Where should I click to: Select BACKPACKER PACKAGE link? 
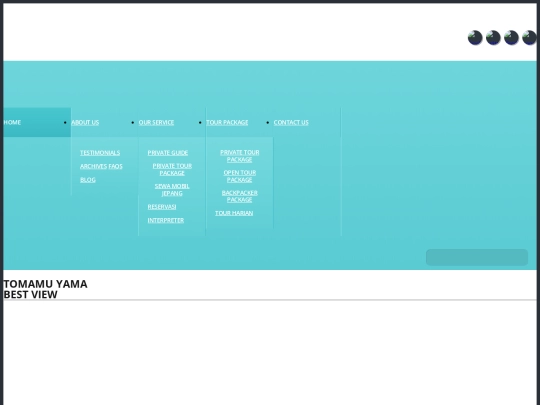(240, 196)
